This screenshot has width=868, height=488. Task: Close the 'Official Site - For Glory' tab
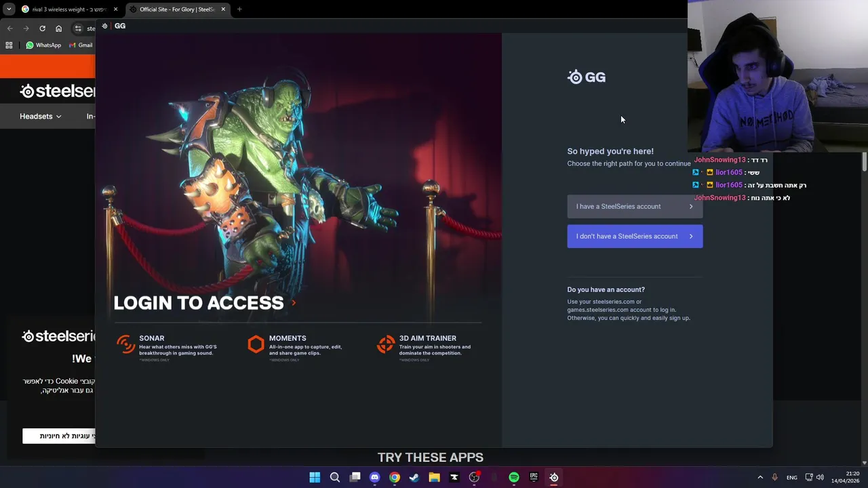[223, 9]
